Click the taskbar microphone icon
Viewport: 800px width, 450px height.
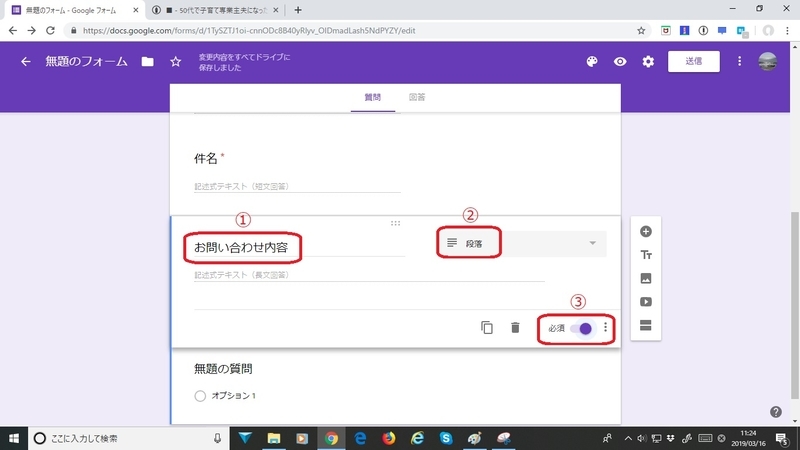(217, 438)
